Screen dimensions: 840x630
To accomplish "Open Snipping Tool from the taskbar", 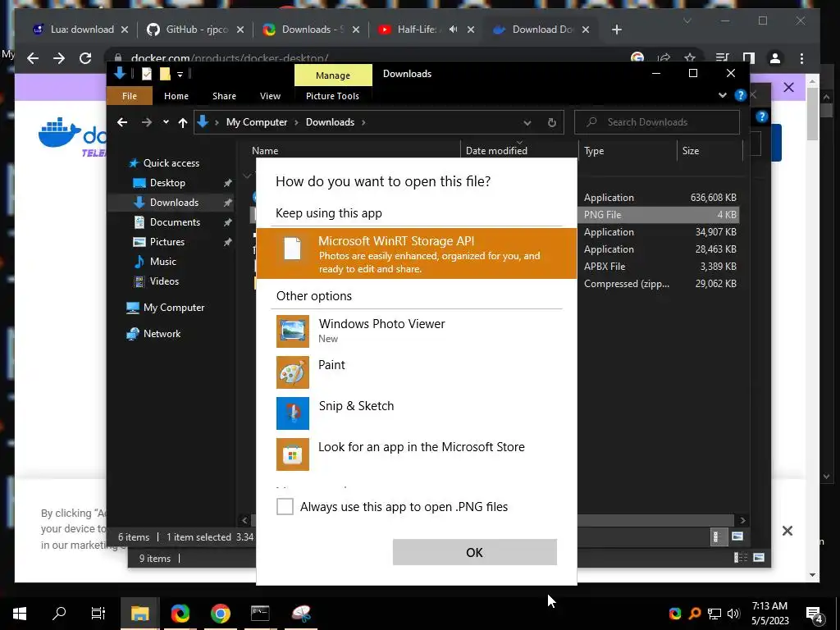I will pyautogui.click(x=301, y=614).
